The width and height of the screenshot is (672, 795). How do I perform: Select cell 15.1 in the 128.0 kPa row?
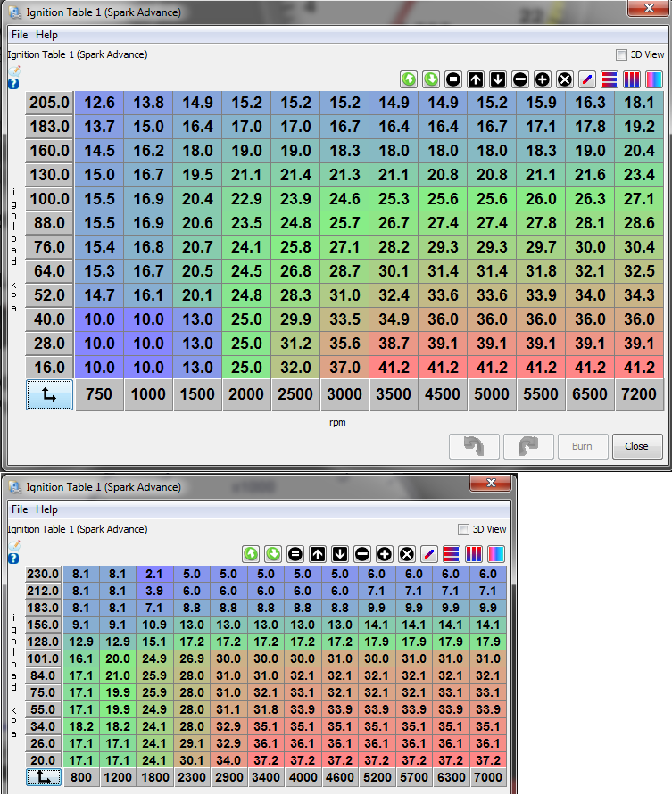tap(154, 642)
